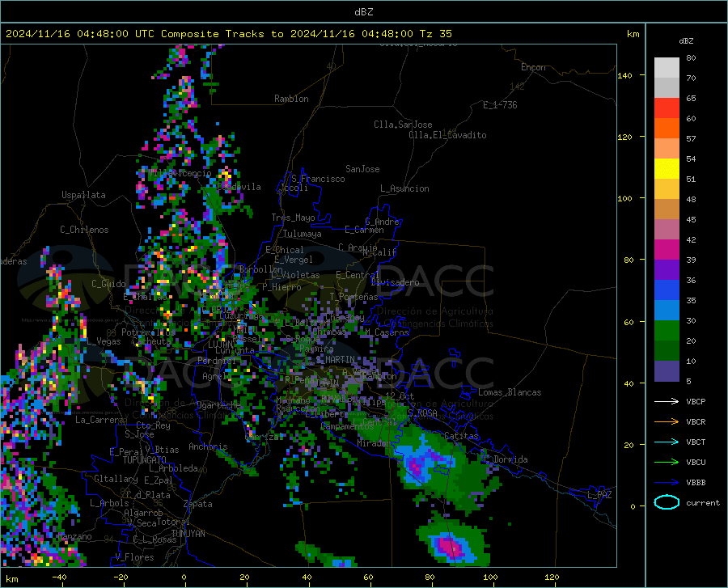Click the C_Guido map label
The image size is (728, 588).
pyautogui.click(x=108, y=284)
